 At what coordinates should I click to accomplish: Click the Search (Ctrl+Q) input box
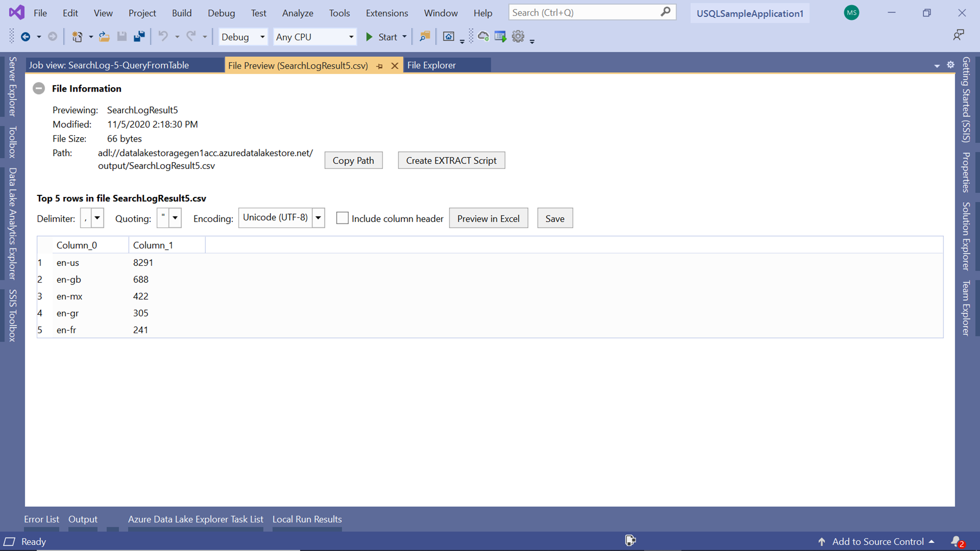coord(583,13)
